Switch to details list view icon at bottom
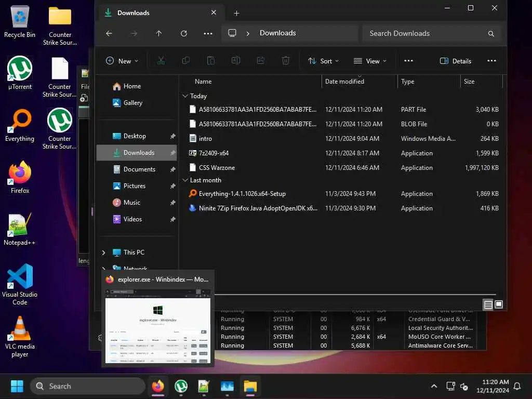 (x=488, y=304)
